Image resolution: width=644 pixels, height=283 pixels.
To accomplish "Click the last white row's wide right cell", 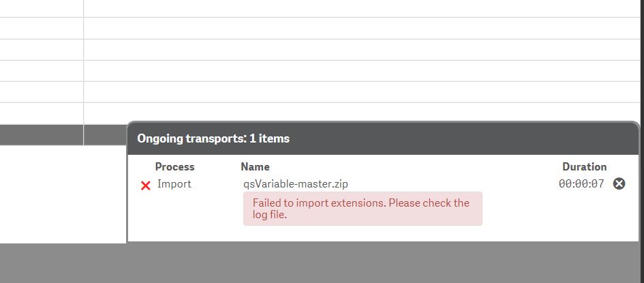I will click(x=361, y=113).
